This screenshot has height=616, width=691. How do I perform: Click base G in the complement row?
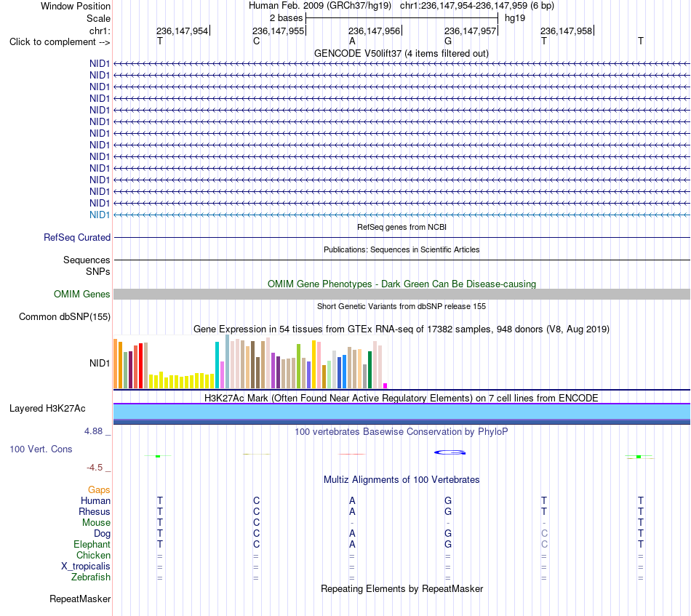[448, 41]
